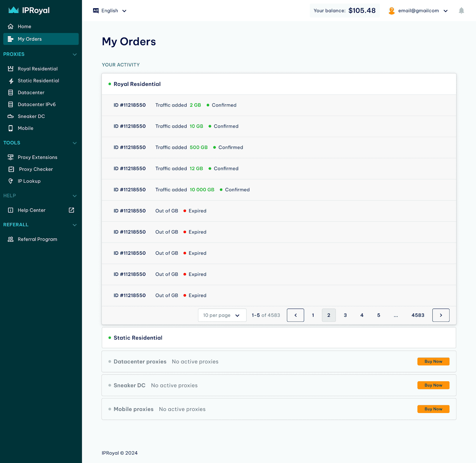Buy Now for Datacenter proxies
Viewport: 476px width, 463px height.
(433, 362)
